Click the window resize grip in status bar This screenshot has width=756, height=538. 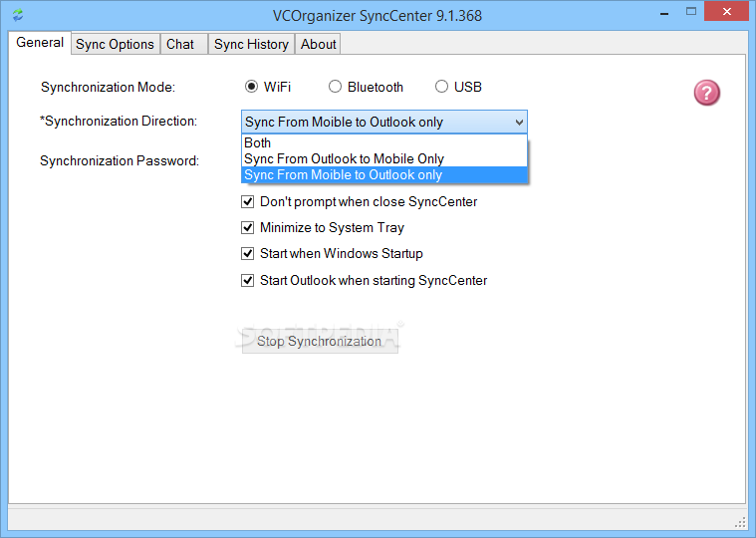(x=740, y=523)
